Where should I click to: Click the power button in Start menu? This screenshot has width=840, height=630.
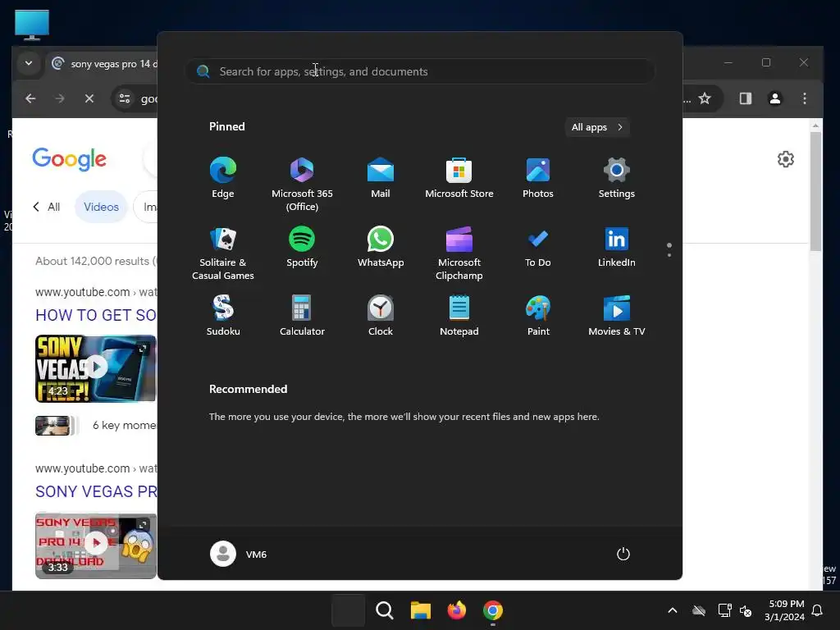623,554
